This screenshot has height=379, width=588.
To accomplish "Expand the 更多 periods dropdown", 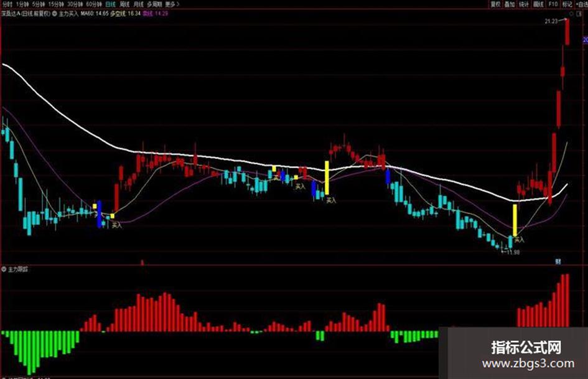I will click(x=172, y=4).
